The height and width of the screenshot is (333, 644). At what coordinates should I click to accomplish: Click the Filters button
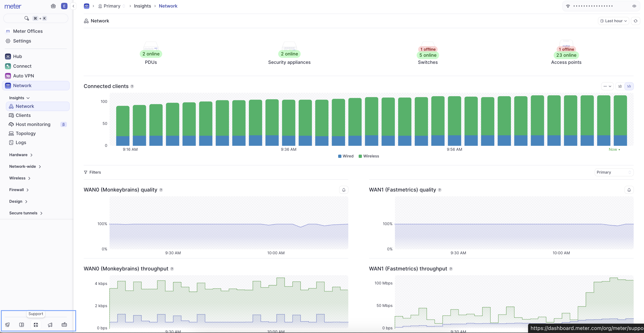click(92, 172)
